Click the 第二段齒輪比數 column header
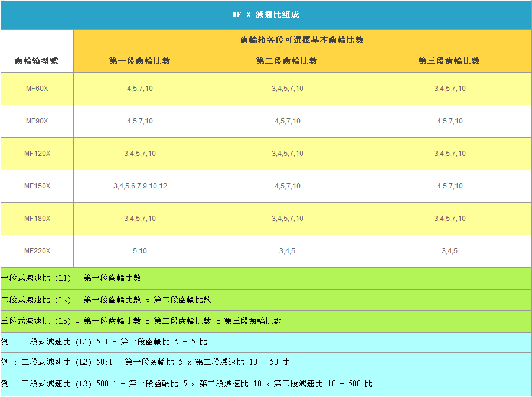The image size is (532, 397). tap(287, 61)
